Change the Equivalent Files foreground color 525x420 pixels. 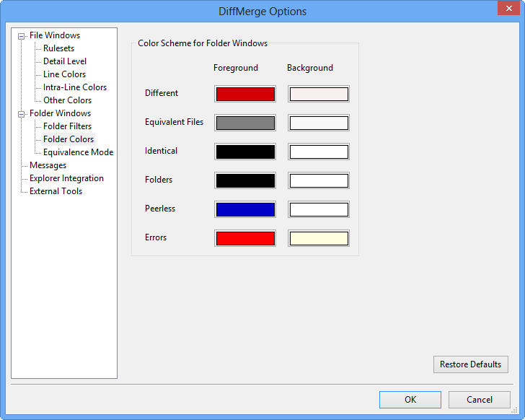click(x=245, y=123)
